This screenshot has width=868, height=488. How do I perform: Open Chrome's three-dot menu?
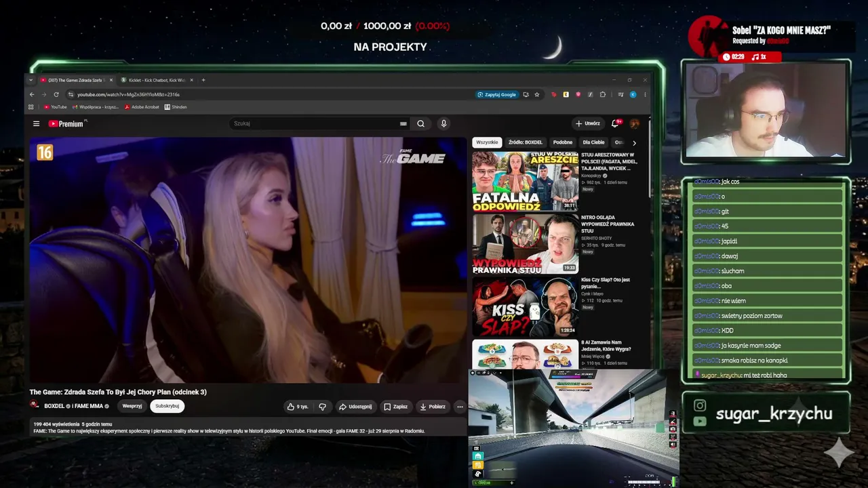(645, 94)
